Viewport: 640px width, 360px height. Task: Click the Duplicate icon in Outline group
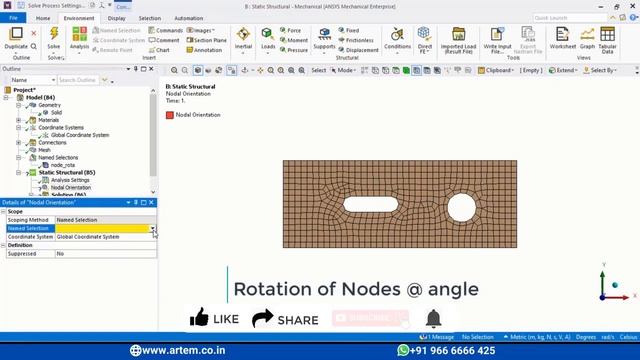pos(16,33)
